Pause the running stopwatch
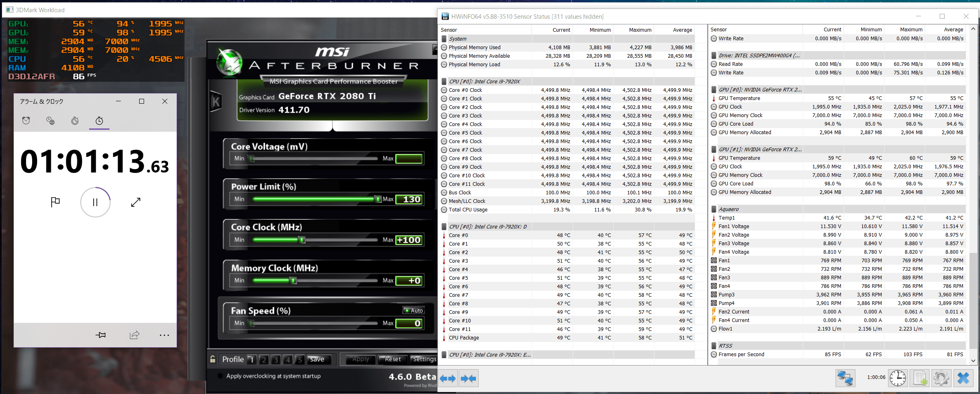This screenshot has width=980, height=394. (95, 202)
